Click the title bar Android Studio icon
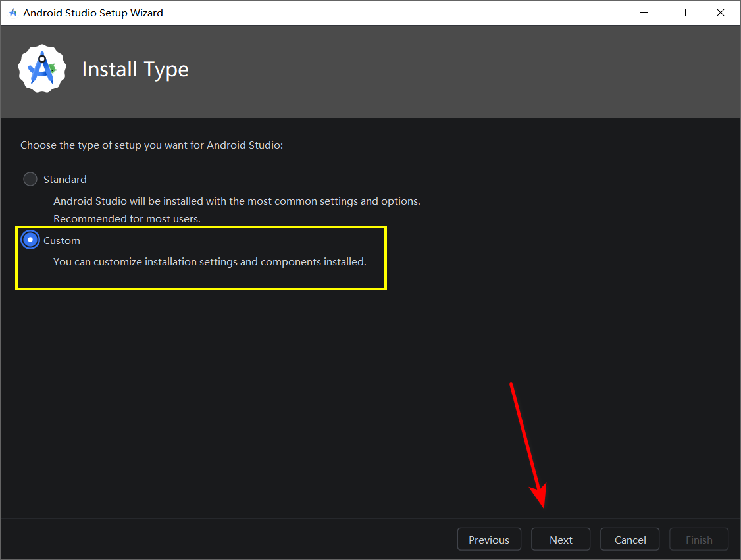This screenshot has height=560, width=741. 13,13
